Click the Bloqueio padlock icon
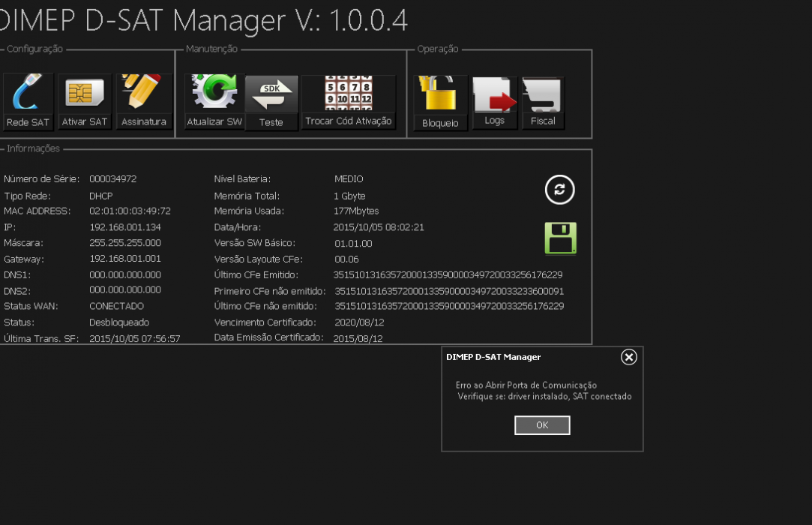 tap(440, 102)
